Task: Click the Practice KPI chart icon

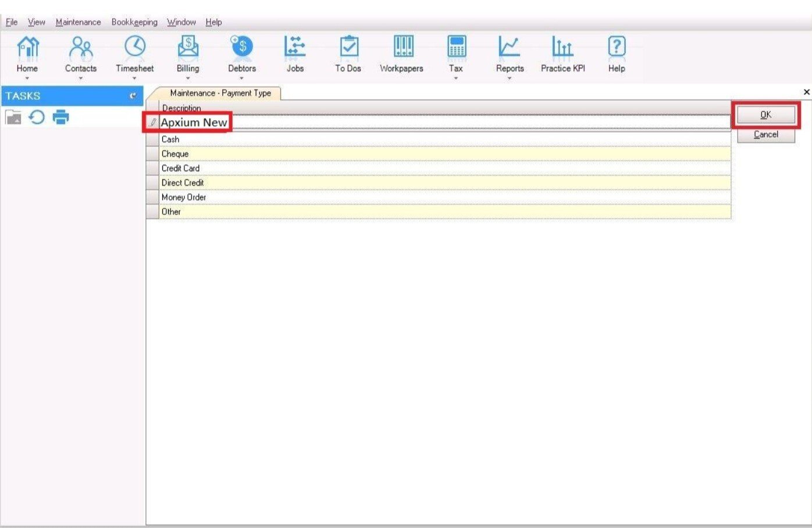Action: point(562,47)
